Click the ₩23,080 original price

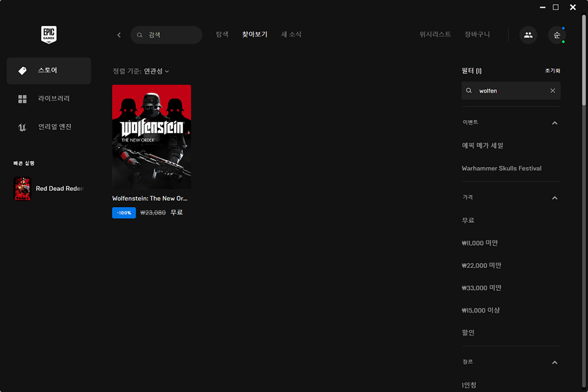coord(153,213)
